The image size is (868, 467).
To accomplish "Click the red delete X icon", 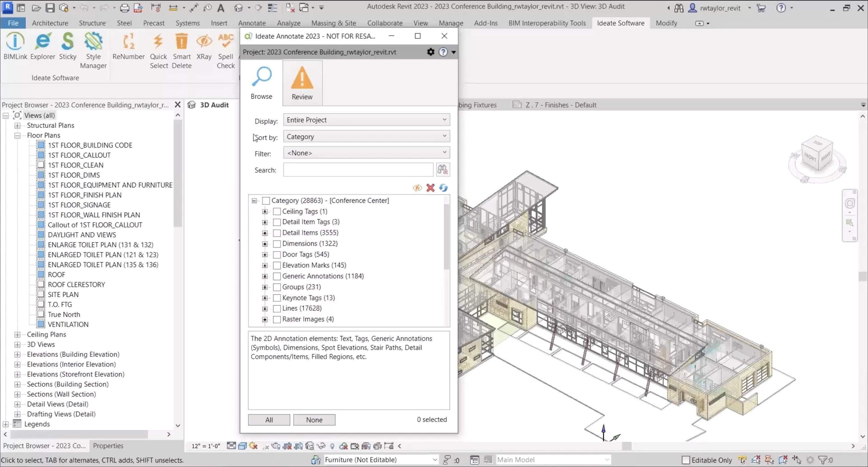I will click(430, 188).
